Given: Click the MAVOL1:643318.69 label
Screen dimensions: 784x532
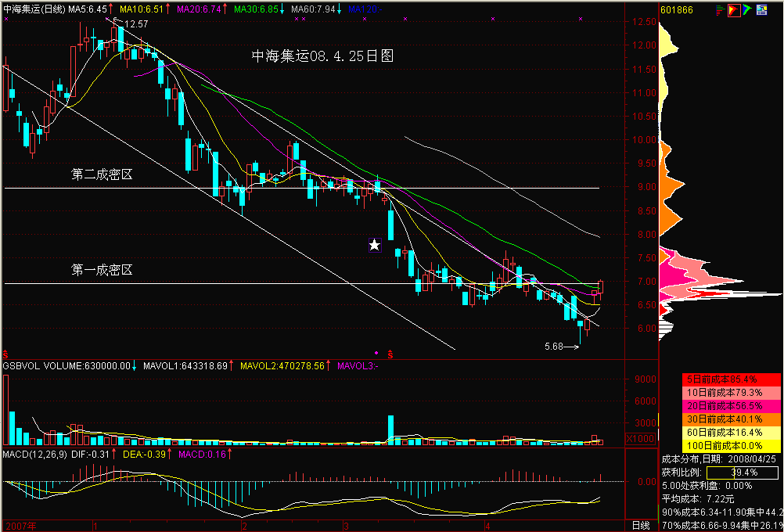Looking at the screenshot, I should pos(185,366).
